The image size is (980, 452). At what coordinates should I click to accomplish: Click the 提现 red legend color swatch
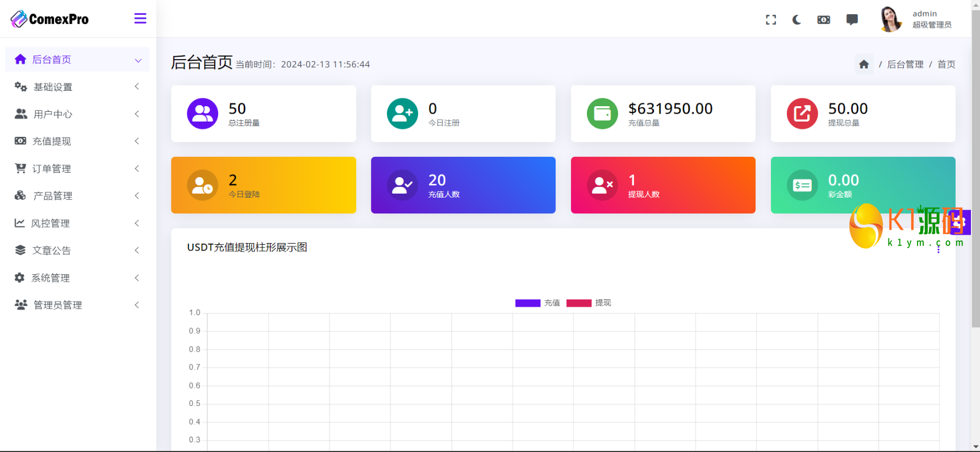point(578,303)
